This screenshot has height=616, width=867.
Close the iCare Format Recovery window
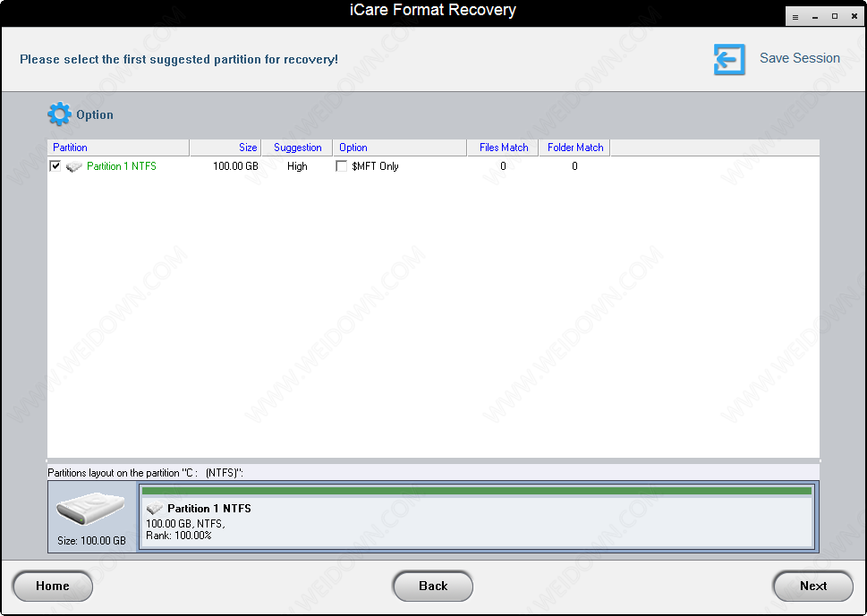[854, 17]
